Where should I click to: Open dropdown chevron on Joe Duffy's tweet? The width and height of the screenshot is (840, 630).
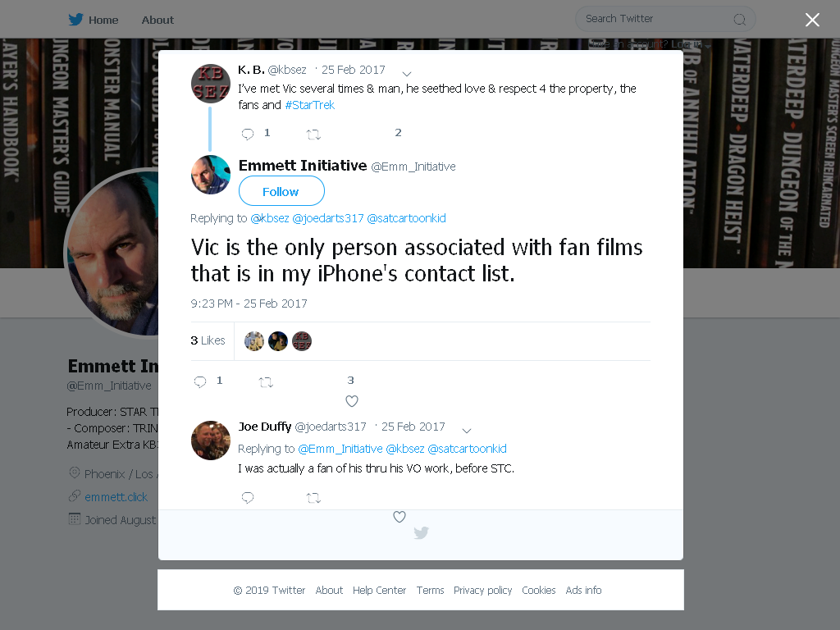[x=467, y=430]
